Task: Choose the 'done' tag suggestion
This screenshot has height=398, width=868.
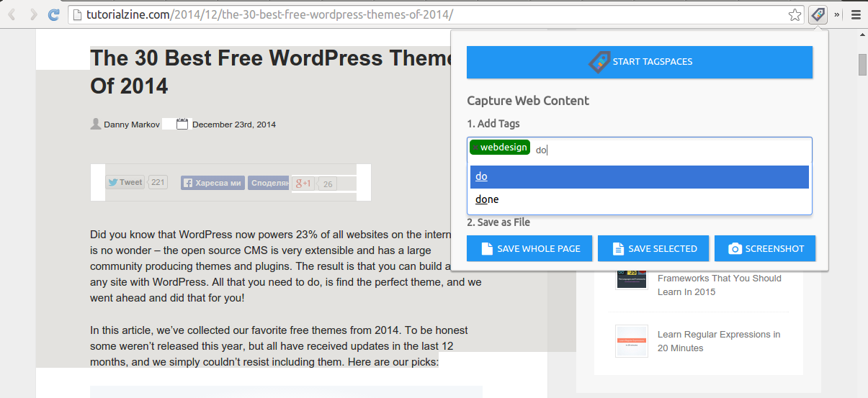Action: 639,199
